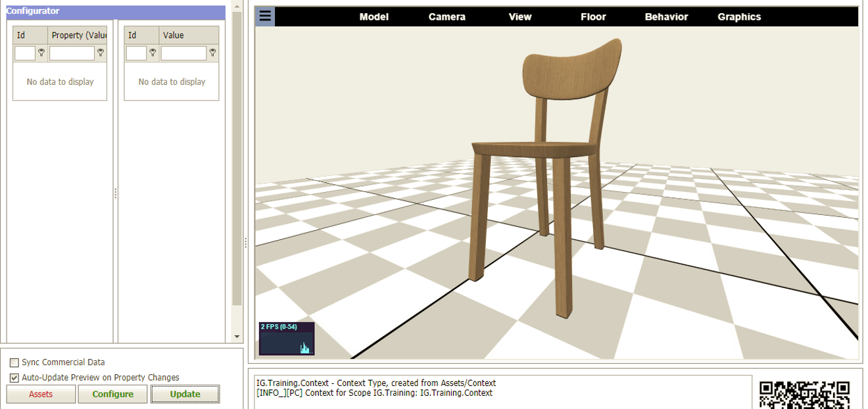868x409 pixels.
Task: Expand the View dropdown menu
Action: click(519, 17)
